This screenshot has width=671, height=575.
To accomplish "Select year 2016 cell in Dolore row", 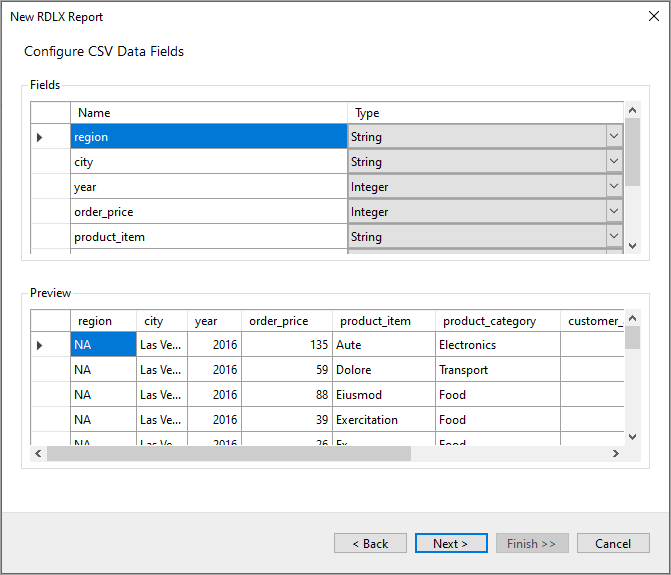I will (214, 370).
